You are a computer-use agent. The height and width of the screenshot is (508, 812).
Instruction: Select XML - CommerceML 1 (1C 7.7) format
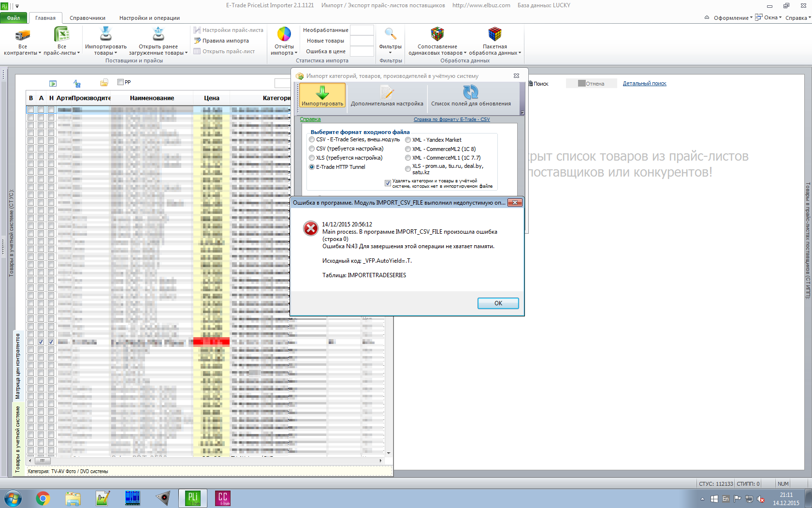[x=408, y=158]
